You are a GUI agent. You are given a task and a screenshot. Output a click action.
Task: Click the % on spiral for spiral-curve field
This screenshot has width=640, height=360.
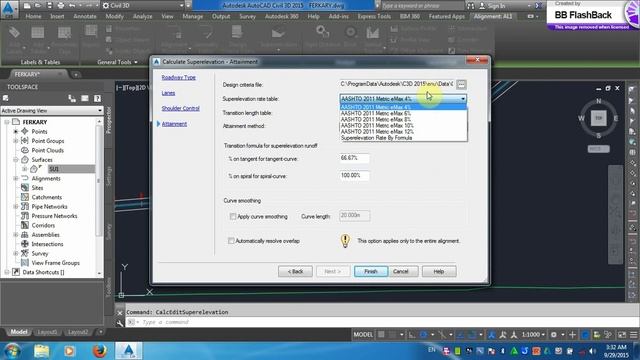click(354, 176)
